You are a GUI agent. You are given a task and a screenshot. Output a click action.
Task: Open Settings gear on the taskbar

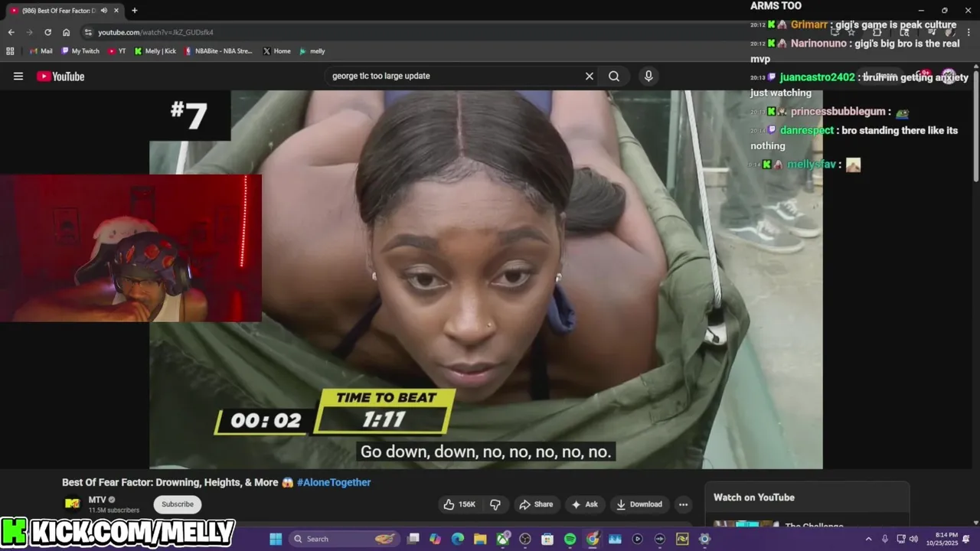point(704,539)
